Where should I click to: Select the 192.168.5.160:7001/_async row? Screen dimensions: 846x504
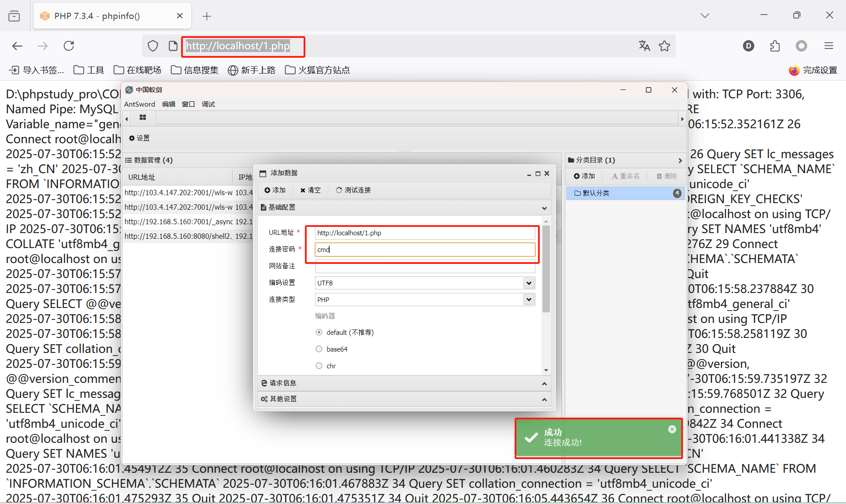189,222
